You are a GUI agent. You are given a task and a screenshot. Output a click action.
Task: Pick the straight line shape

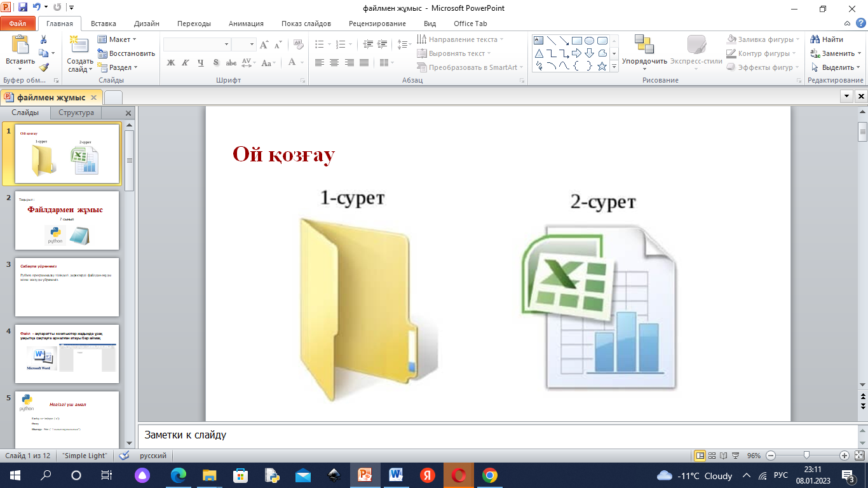tap(552, 41)
